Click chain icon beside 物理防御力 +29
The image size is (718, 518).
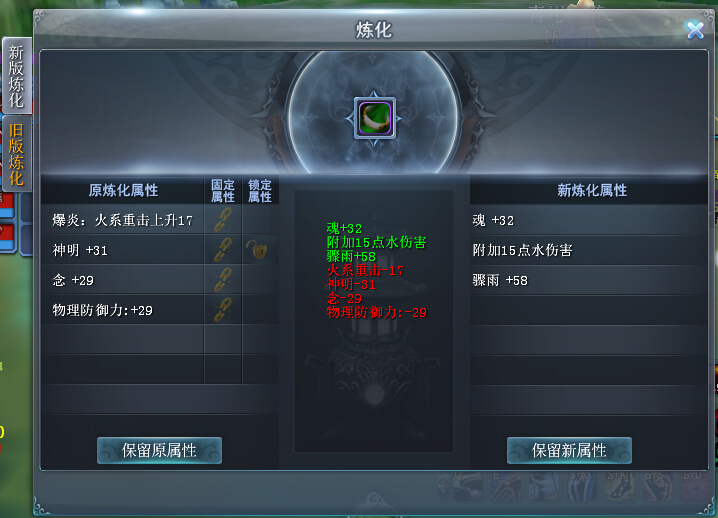pos(223,310)
